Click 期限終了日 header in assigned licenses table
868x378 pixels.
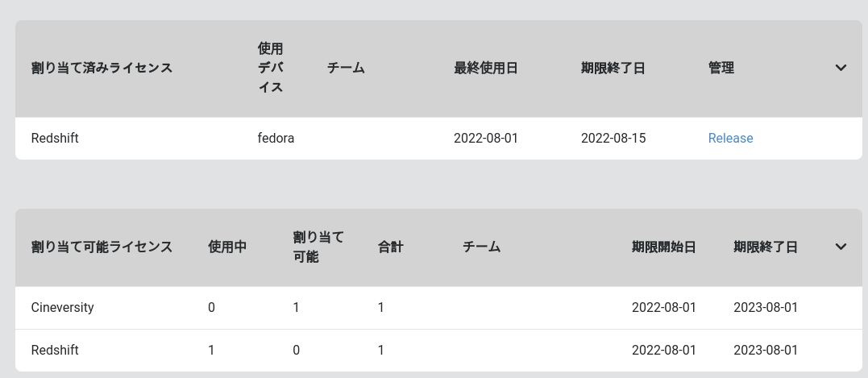coord(613,69)
